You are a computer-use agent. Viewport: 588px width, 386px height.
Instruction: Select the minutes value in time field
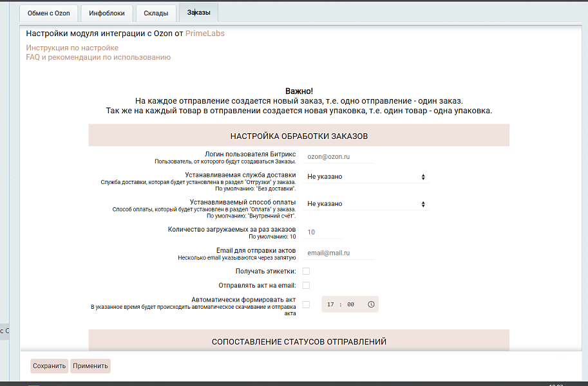click(350, 304)
